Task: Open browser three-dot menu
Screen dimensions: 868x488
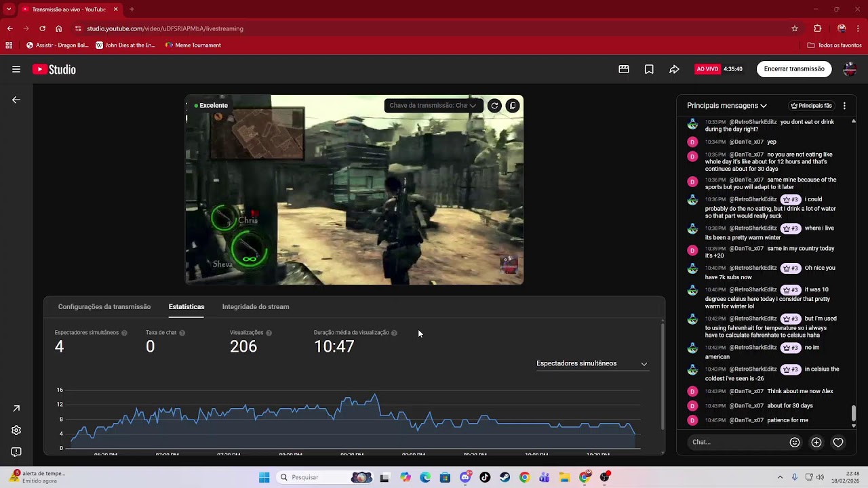Action: click(x=859, y=28)
